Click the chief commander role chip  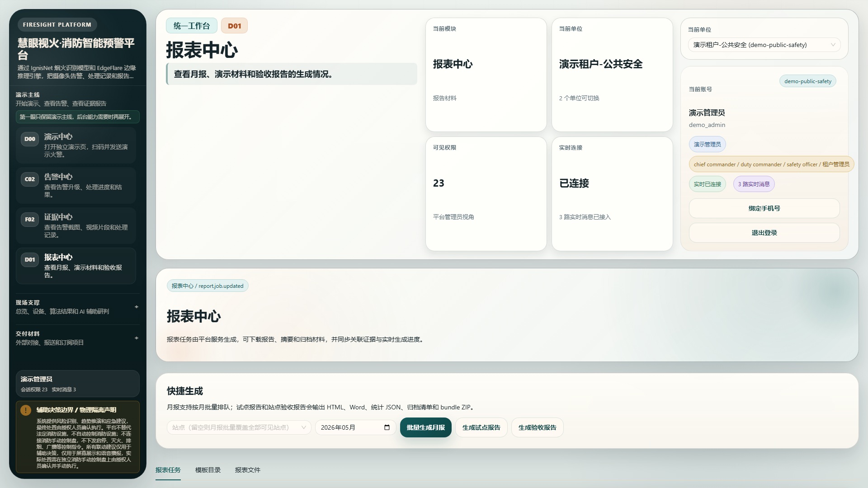[772, 164]
